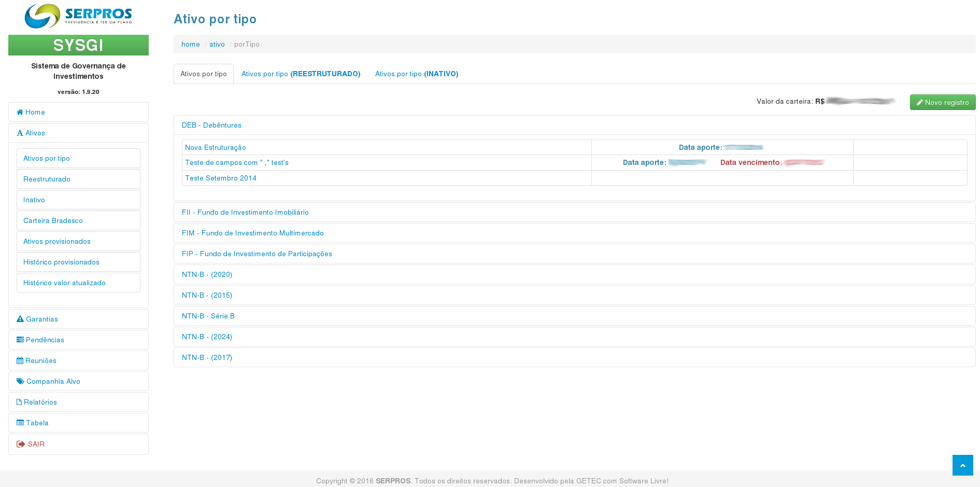Collapse the Ativos sidebar menu
Image resolution: width=980 pixels, height=487 pixels.
pyautogui.click(x=35, y=133)
